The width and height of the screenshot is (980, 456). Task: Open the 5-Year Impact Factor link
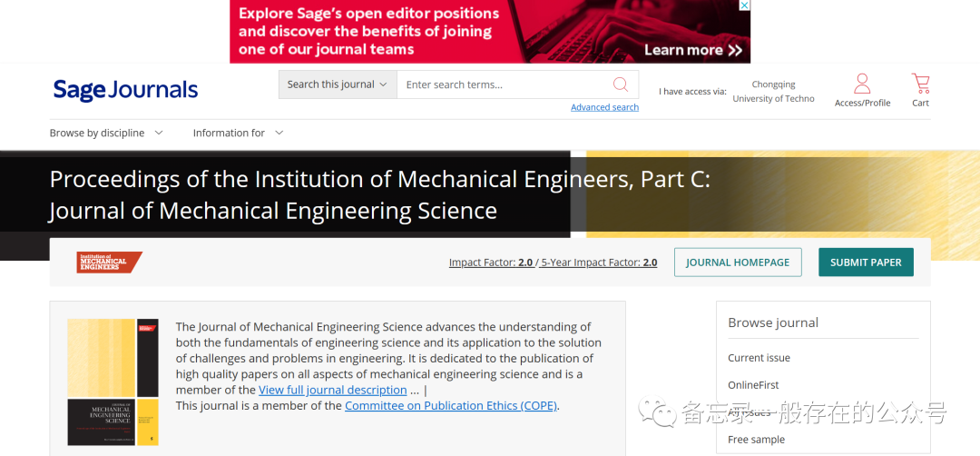(x=600, y=263)
